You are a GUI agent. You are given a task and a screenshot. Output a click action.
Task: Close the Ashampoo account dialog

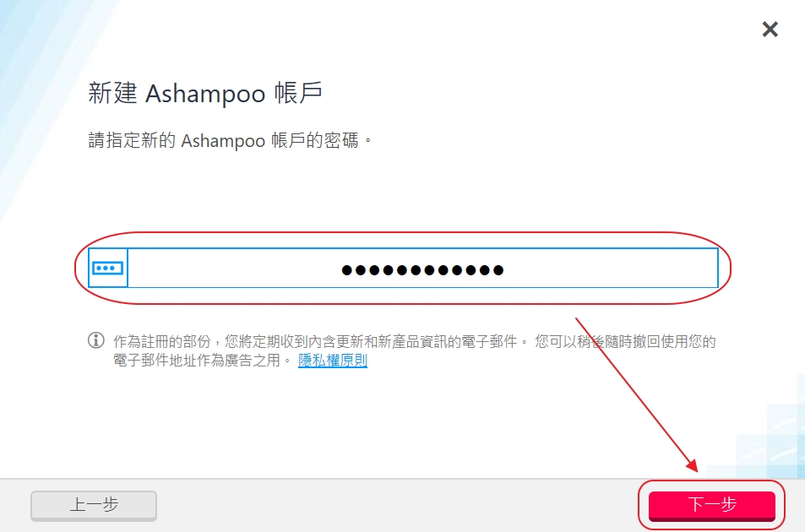770,30
